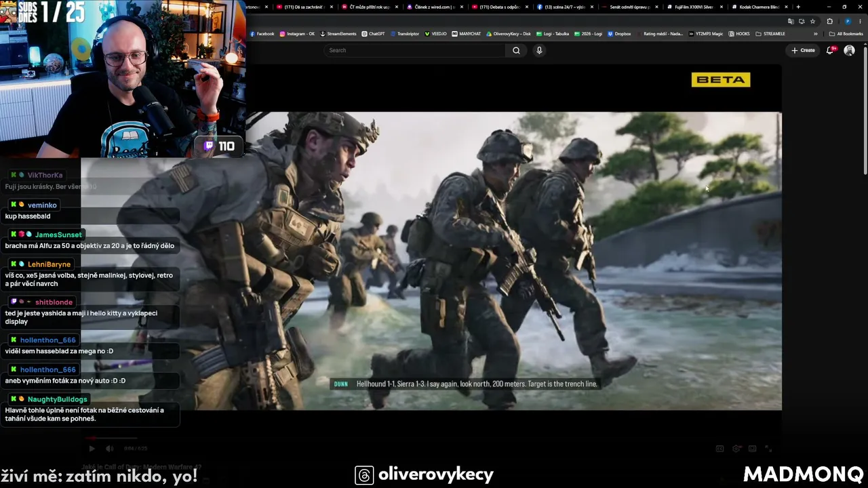Click the 'viděl sem hasseblad za mega' message
Viewport: 868px width, 488px height.
(x=59, y=351)
